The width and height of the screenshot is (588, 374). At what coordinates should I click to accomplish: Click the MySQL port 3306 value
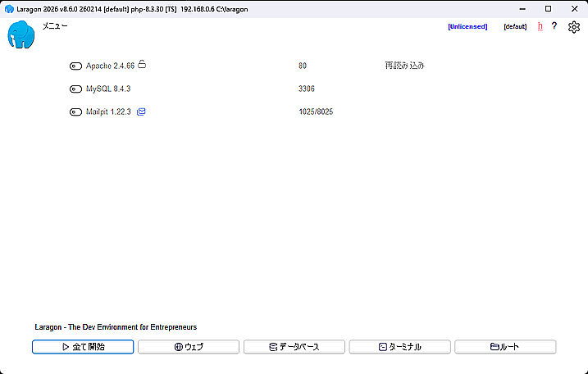coord(307,89)
